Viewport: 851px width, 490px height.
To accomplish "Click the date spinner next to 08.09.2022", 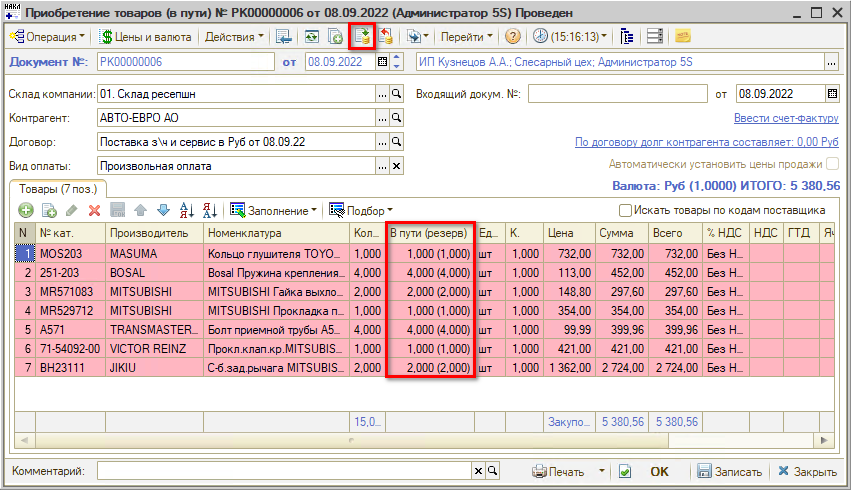I will (397, 62).
